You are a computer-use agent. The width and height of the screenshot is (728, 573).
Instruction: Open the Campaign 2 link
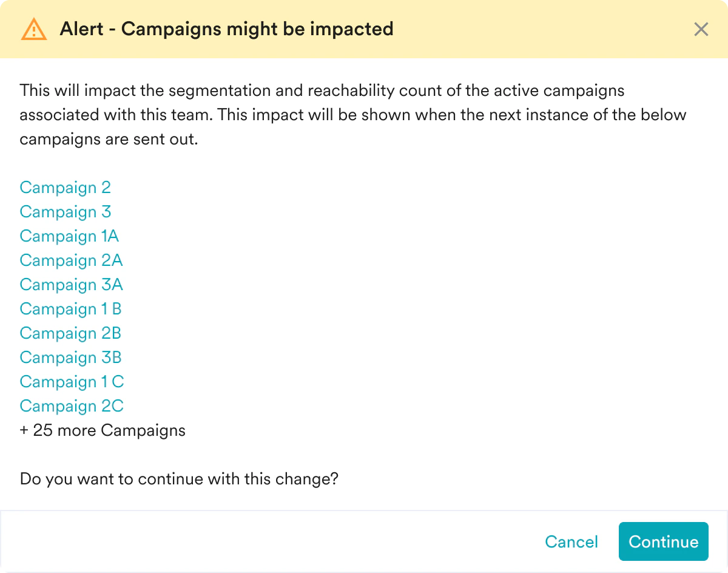65,188
